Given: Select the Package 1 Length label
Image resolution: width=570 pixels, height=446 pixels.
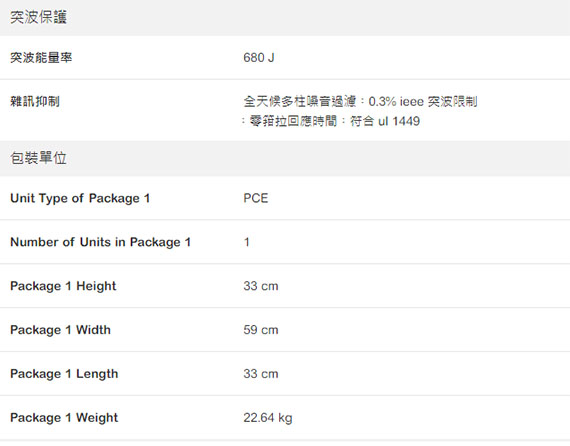Looking at the screenshot, I should [x=64, y=374].
